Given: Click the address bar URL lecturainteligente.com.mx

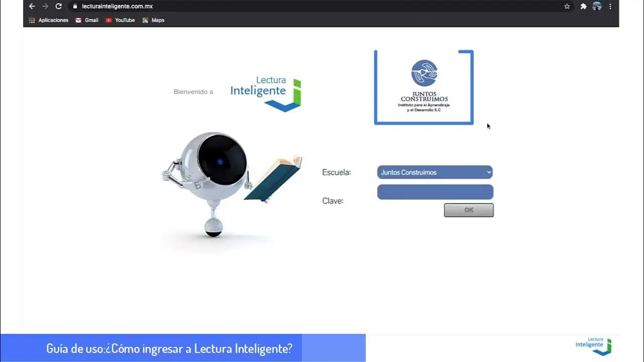Looking at the screenshot, I should pyautogui.click(x=117, y=7).
